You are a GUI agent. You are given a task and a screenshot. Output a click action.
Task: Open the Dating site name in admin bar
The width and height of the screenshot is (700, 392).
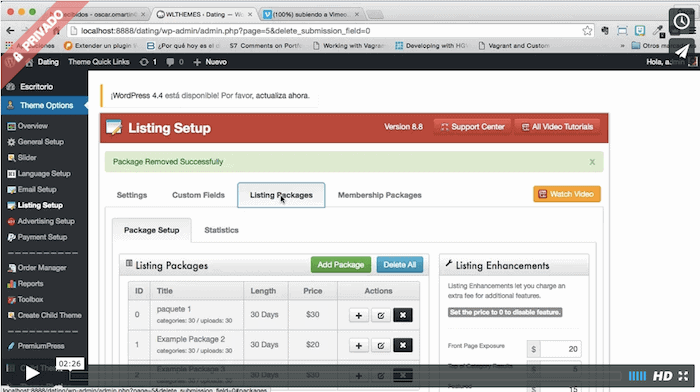[x=48, y=62]
